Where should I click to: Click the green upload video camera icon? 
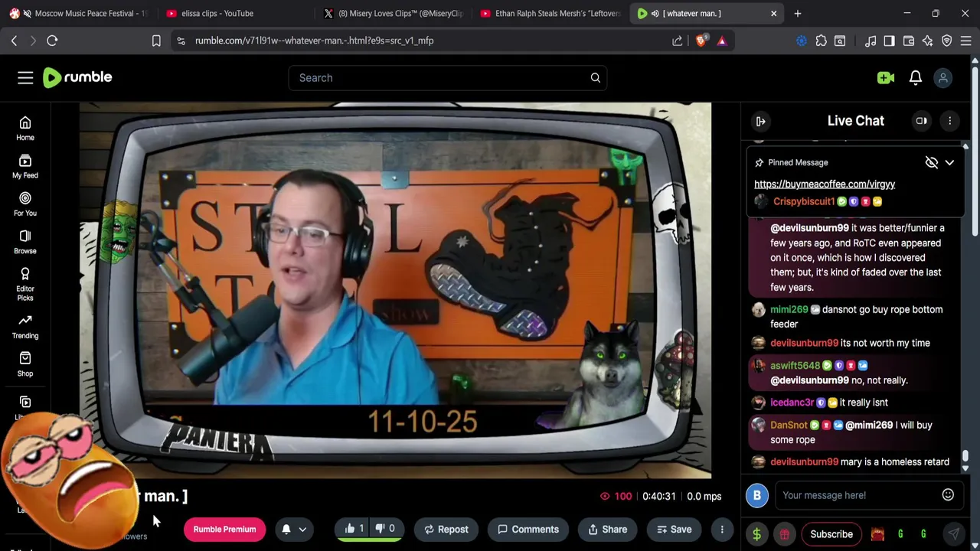(886, 77)
